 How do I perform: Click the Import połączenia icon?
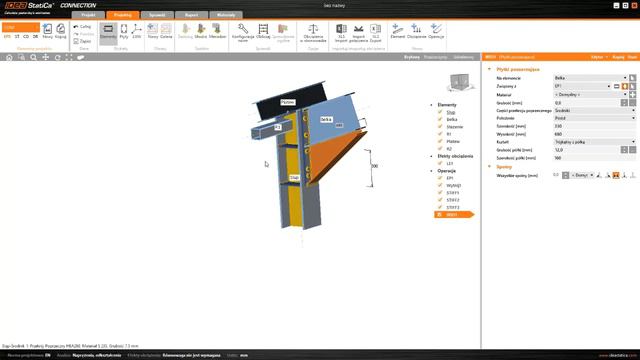[x=358, y=33]
